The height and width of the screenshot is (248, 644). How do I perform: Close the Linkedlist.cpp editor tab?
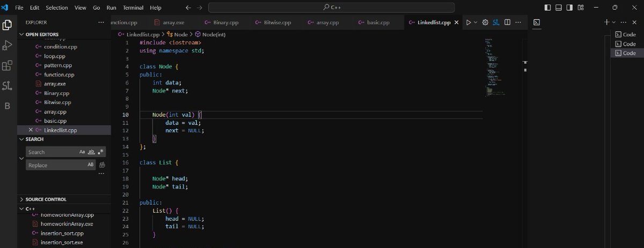[457, 23]
